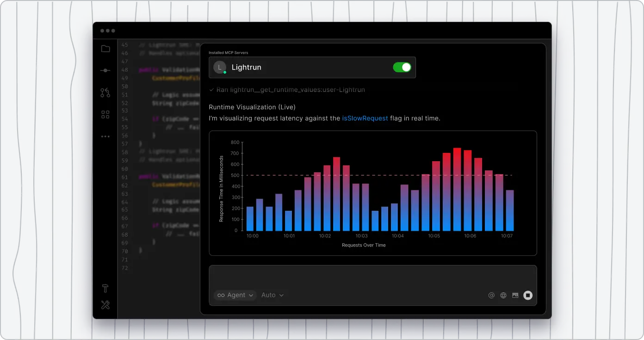Viewport: 644px width, 340px height.
Task: Open the Agent mode dropdown
Action: pos(235,295)
